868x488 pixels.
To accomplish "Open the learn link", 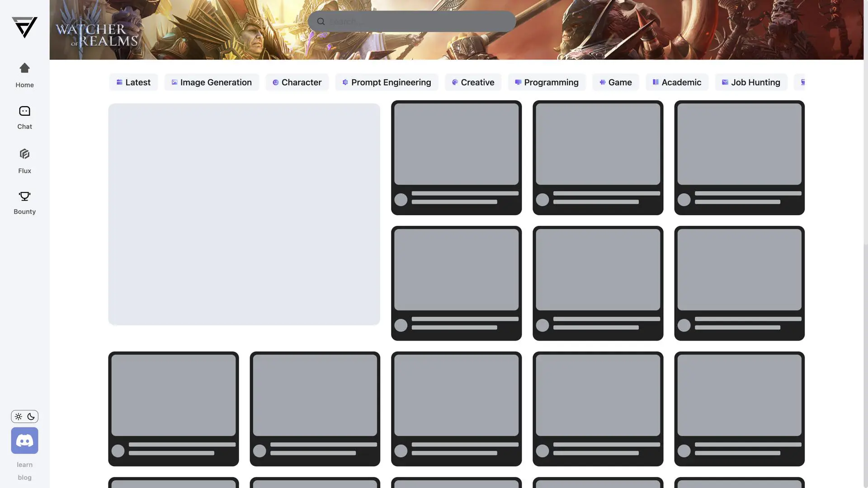I will [24, 465].
